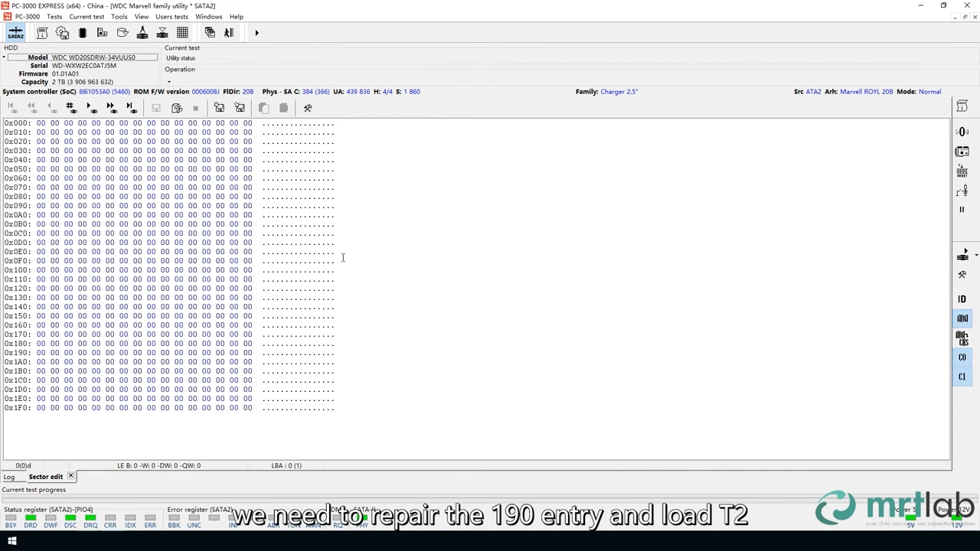Click the disk-shaped folder toolbar icon
The width and height of the screenshot is (980, 551).
click(x=122, y=33)
